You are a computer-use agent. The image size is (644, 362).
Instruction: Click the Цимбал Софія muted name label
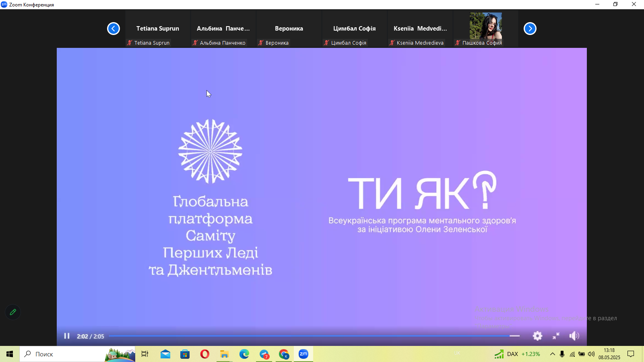point(345,43)
